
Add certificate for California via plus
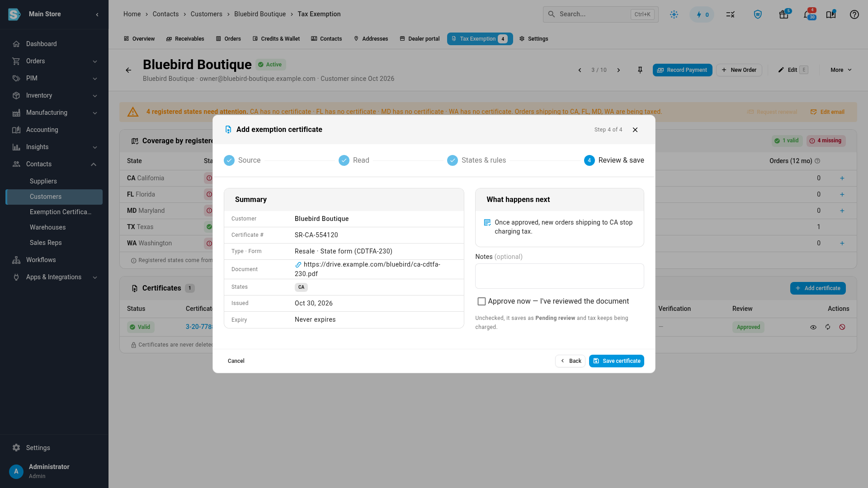(x=842, y=178)
